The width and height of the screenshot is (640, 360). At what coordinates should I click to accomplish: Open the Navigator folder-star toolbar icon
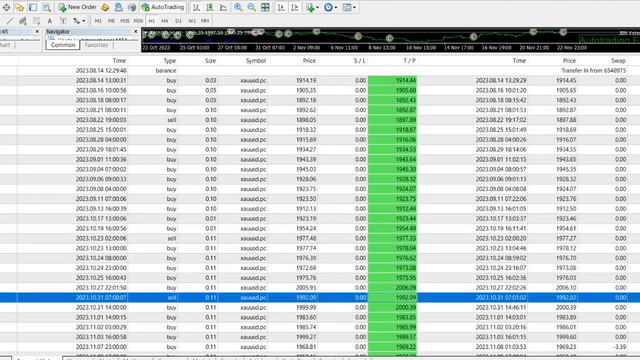click(20, 7)
